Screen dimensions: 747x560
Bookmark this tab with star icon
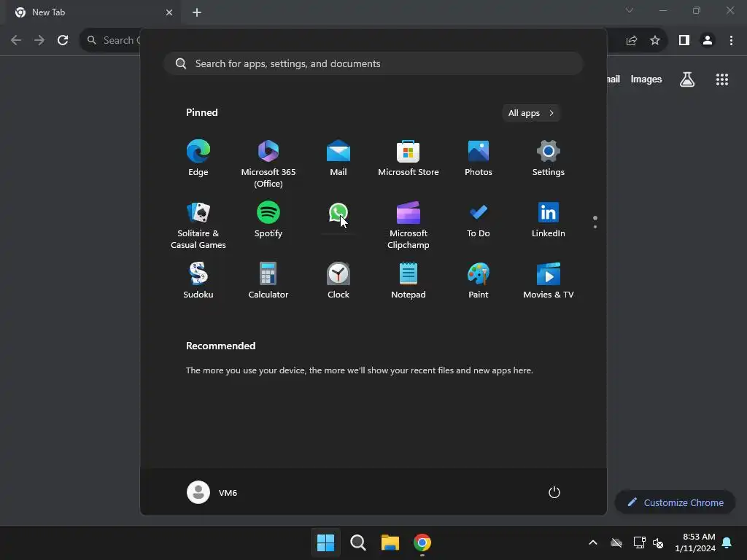(x=655, y=41)
